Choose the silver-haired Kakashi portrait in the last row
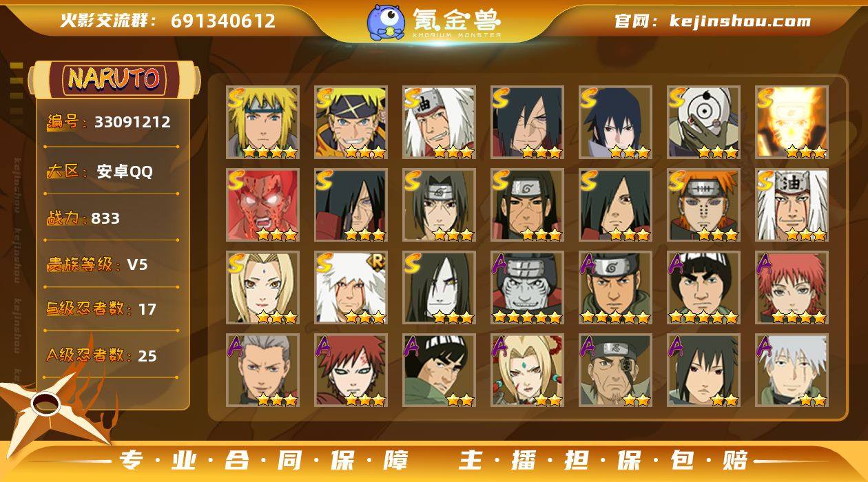 click(792, 370)
